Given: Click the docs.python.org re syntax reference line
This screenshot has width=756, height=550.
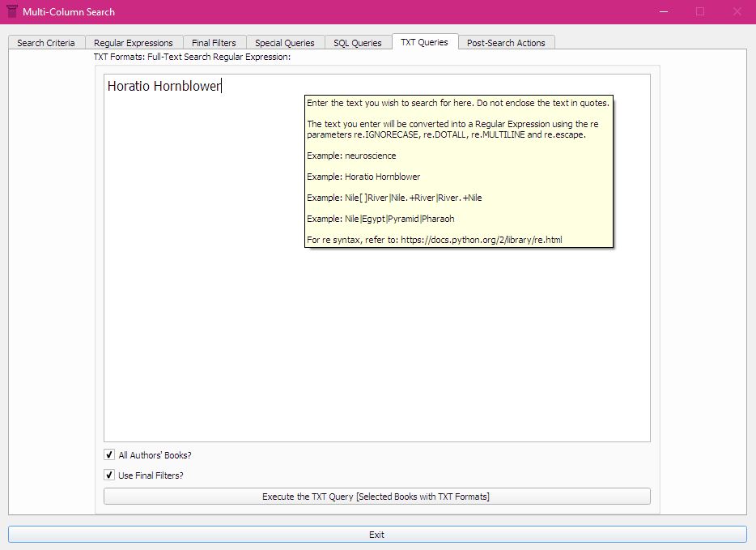Looking at the screenshot, I should pos(435,240).
